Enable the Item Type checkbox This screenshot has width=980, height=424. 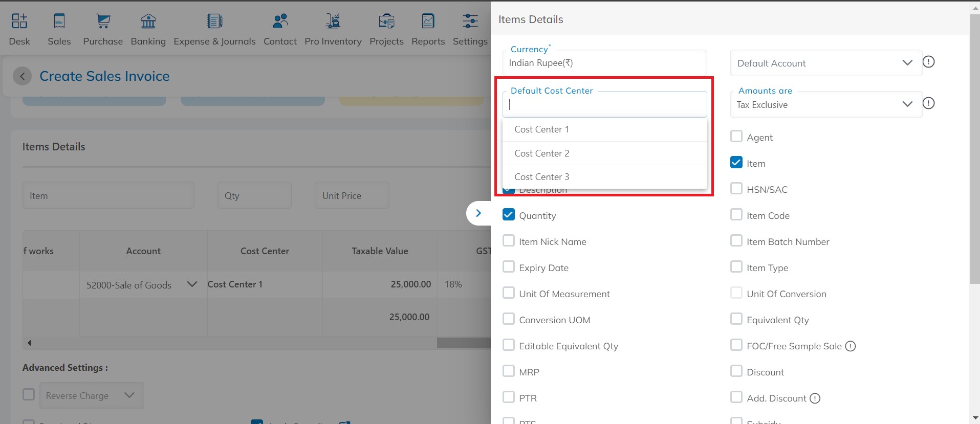(736, 266)
